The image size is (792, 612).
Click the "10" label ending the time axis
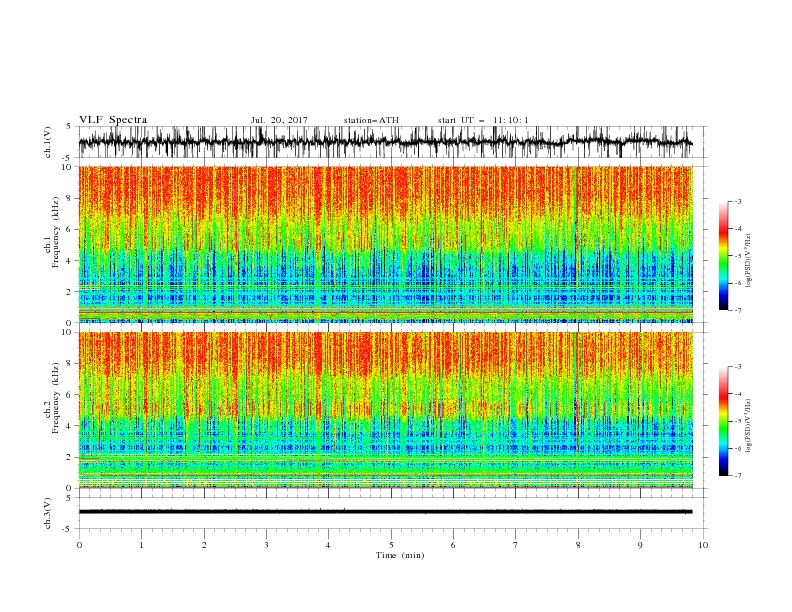pos(703,545)
